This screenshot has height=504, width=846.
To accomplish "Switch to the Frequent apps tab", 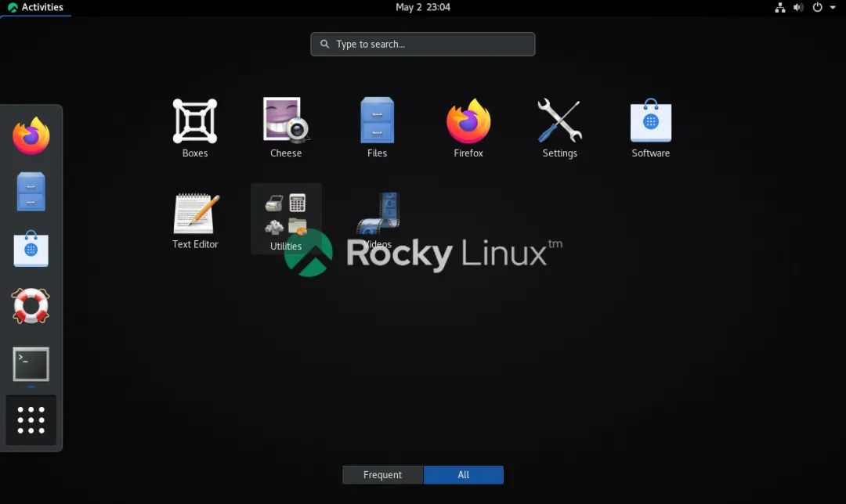I will coord(382,474).
